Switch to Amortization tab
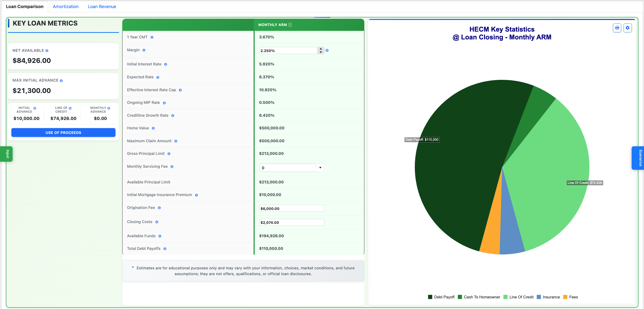644x309 pixels. pyautogui.click(x=65, y=7)
